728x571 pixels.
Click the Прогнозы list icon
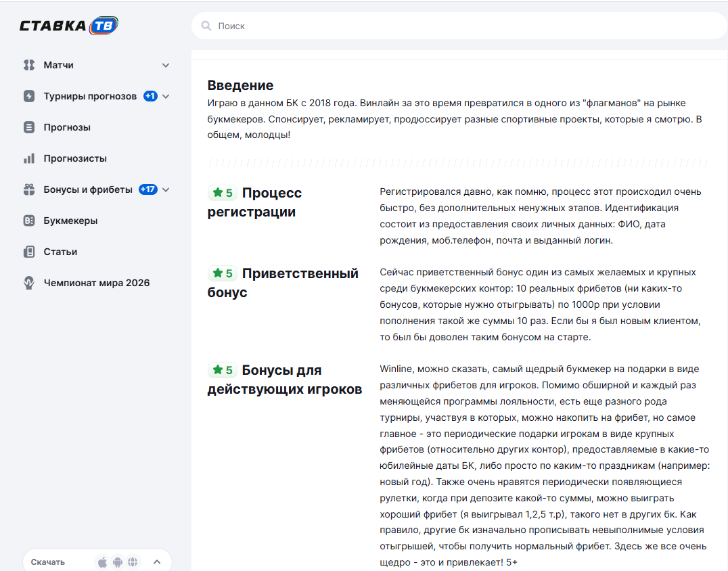29,127
